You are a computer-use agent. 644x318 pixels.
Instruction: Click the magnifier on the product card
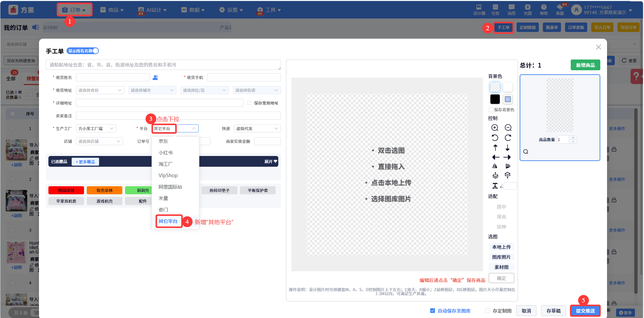pos(526,152)
